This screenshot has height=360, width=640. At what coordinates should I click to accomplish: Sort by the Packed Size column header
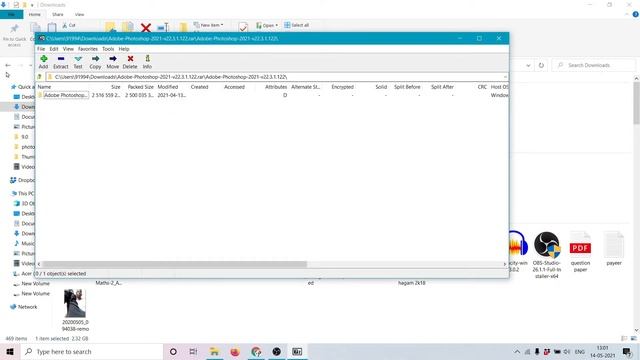point(140,87)
